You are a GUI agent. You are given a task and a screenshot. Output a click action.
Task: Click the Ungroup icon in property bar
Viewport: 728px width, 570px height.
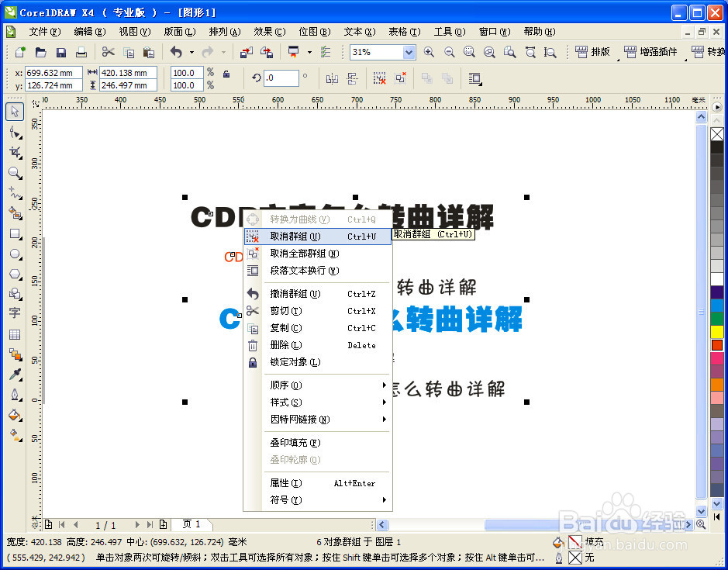coord(380,78)
